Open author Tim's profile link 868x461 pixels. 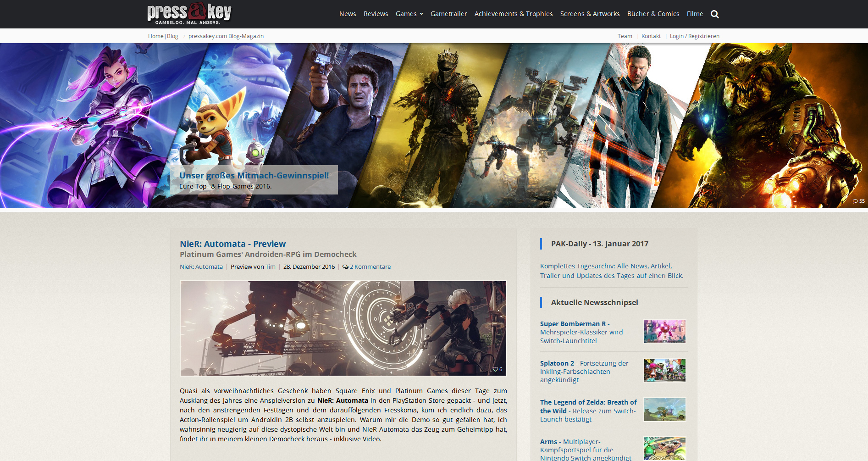[x=271, y=267]
